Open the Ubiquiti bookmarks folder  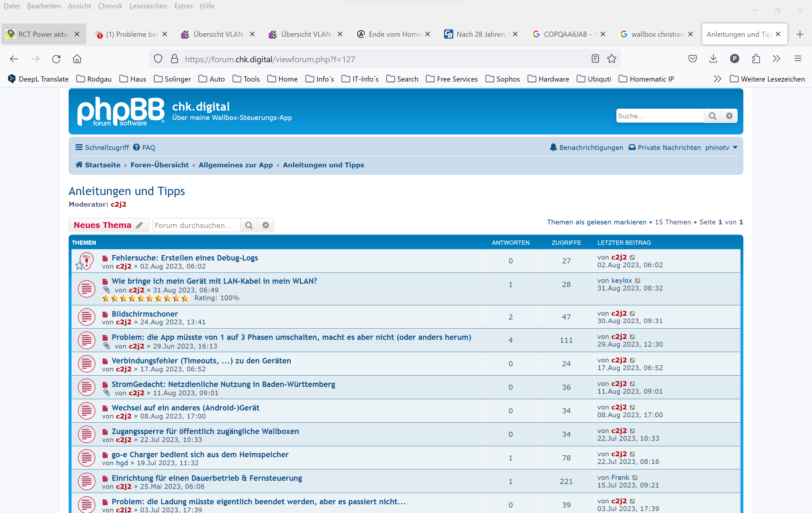pos(594,79)
